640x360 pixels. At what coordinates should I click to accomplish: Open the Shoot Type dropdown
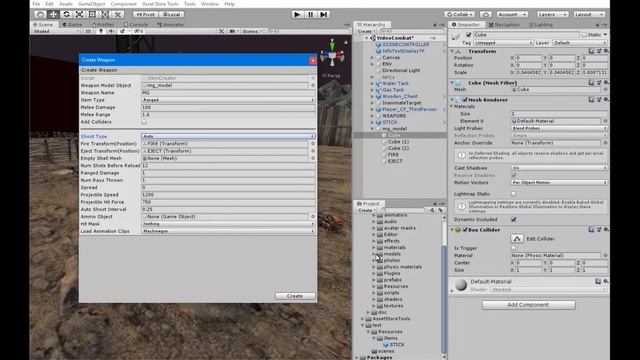tap(228, 136)
